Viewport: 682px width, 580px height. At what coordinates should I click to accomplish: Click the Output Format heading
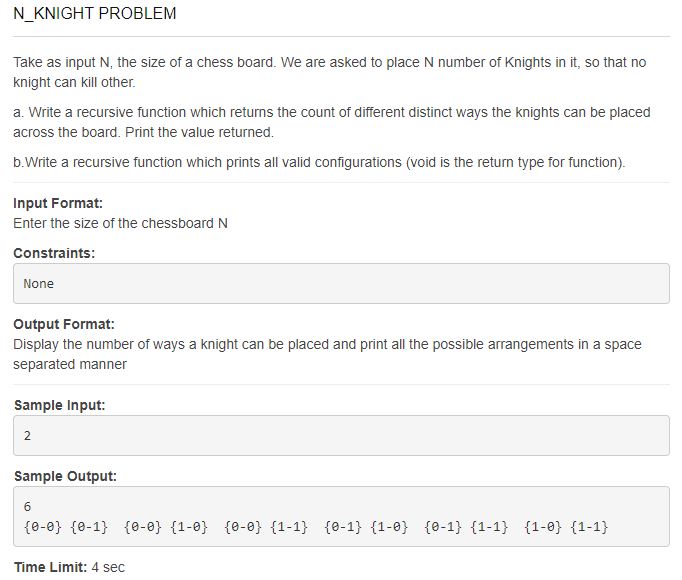[x=64, y=324]
